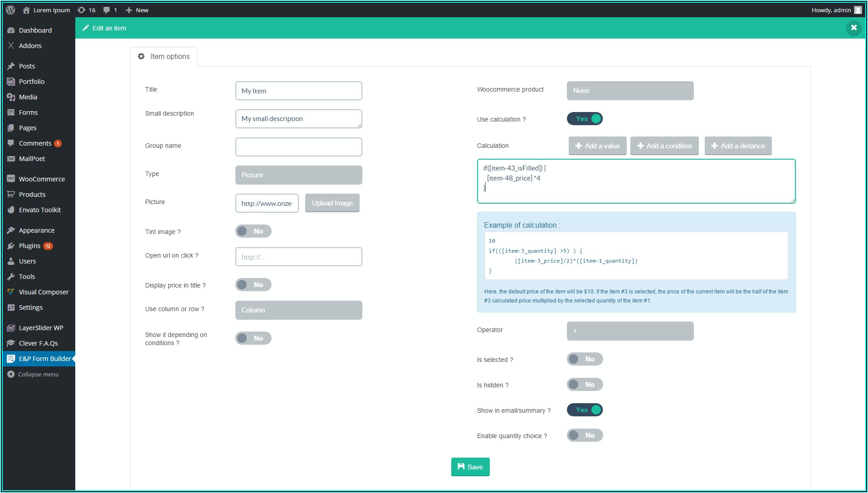Open the admin user avatar
This screenshot has height=493, width=868.
coord(858,10)
